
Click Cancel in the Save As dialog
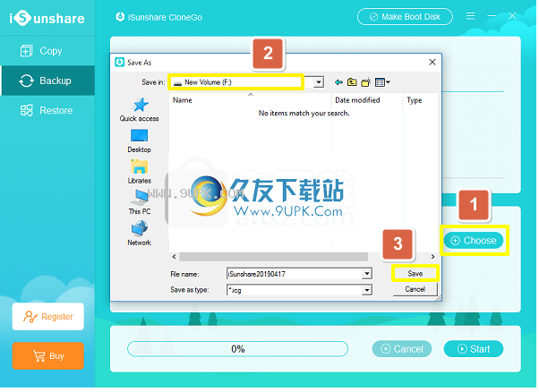coord(415,289)
